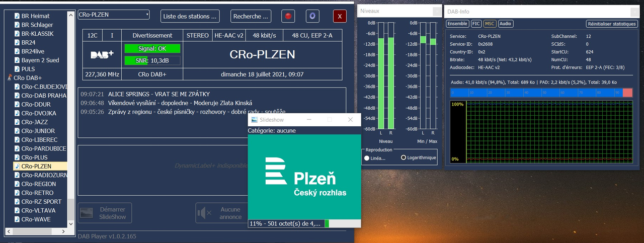Click the CRo-WAVE station icon
Viewport: 644px width, 243px height.
(x=17, y=219)
